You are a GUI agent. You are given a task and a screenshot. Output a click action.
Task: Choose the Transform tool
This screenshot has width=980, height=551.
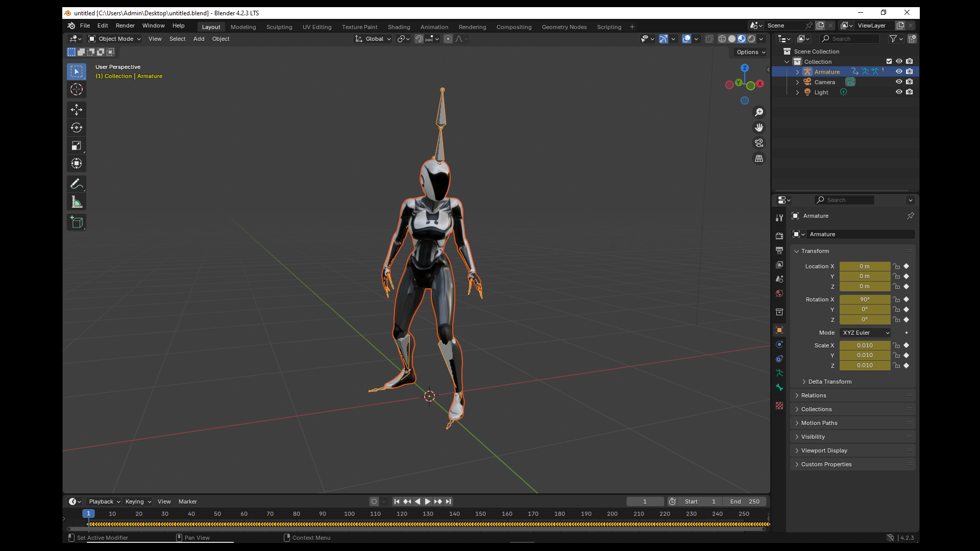click(77, 164)
